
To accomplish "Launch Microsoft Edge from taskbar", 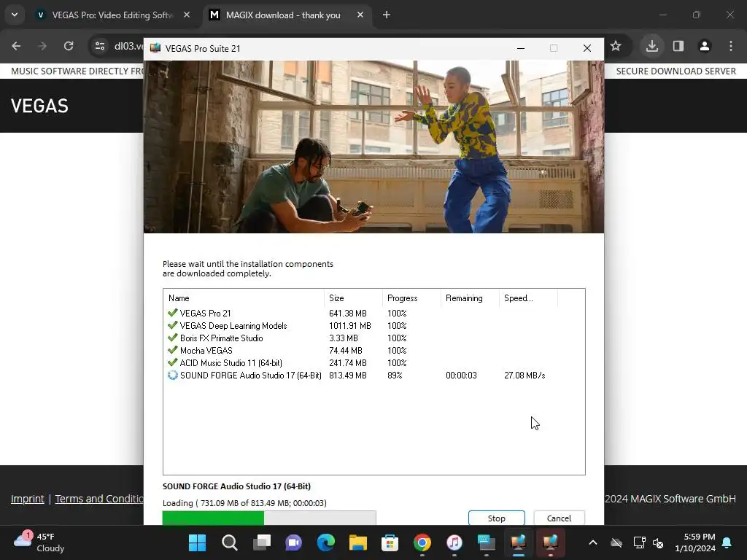I will [326, 542].
